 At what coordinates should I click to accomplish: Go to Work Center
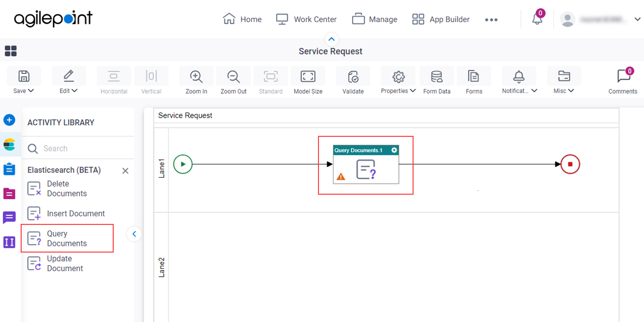coord(306,19)
